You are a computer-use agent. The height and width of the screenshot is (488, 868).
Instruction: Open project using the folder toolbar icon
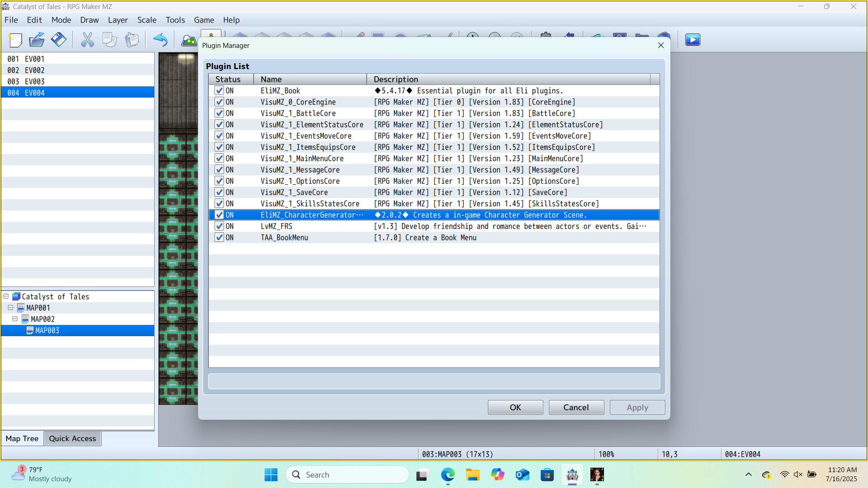coord(37,40)
